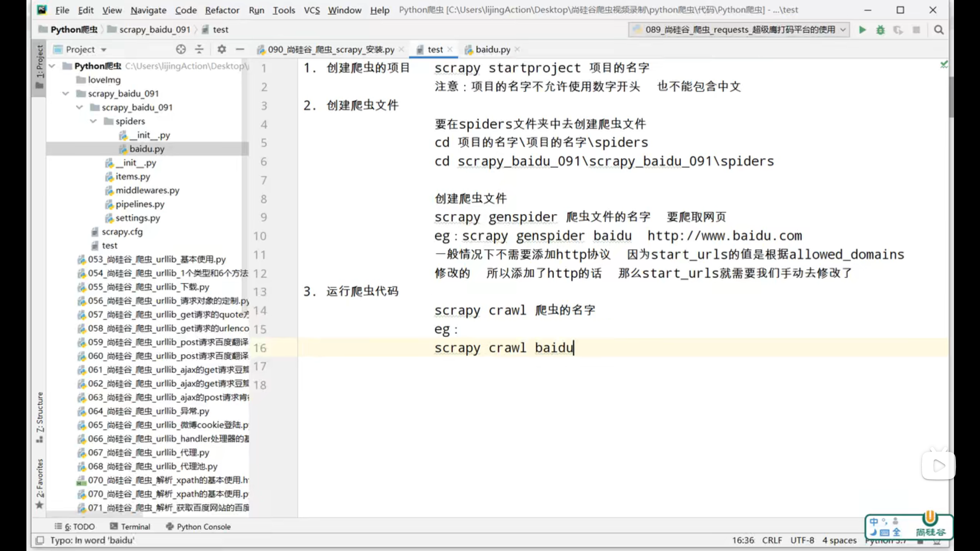Close the test editor tab
The height and width of the screenshot is (551, 980).
click(x=450, y=49)
